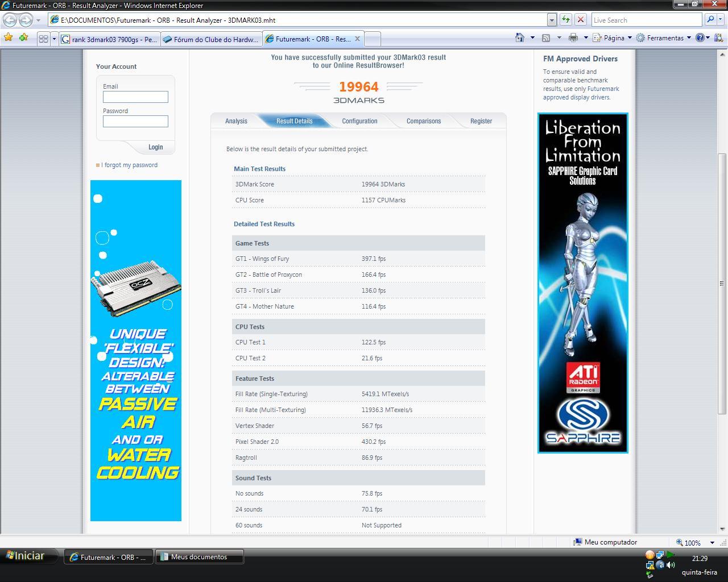Open the Página menu
Screen dimensions: 728x582
613,38
